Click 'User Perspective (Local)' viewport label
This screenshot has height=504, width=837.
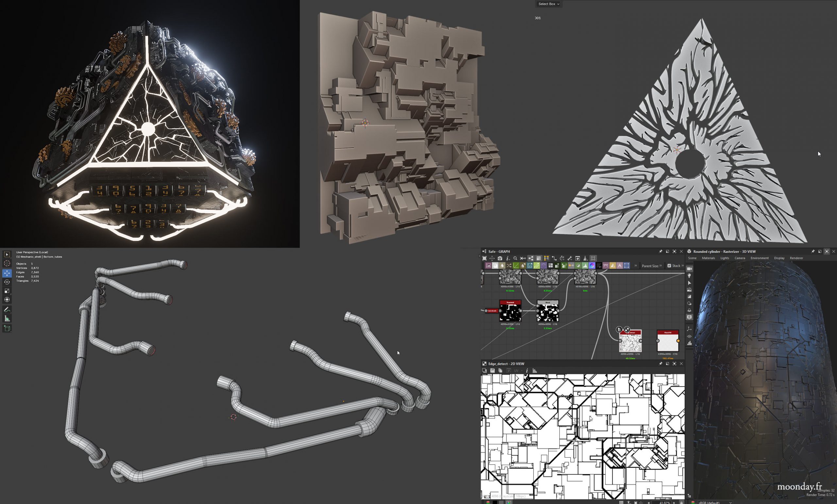(32, 252)
